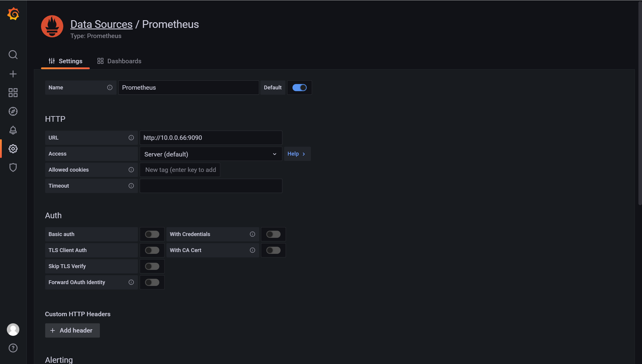Click the Add header button
642x364 pixels.
point(72,330)
